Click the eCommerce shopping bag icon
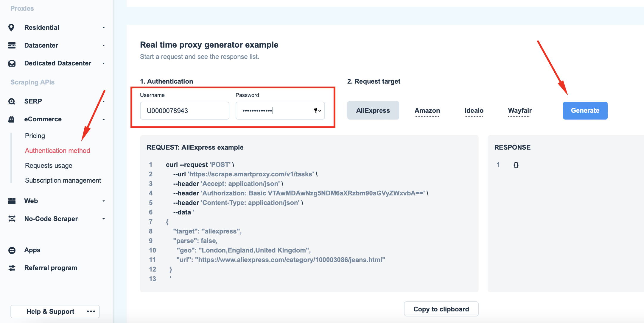The width and height of the screenshot is (644, 323). pyautogui.click(x=12, y=119)
